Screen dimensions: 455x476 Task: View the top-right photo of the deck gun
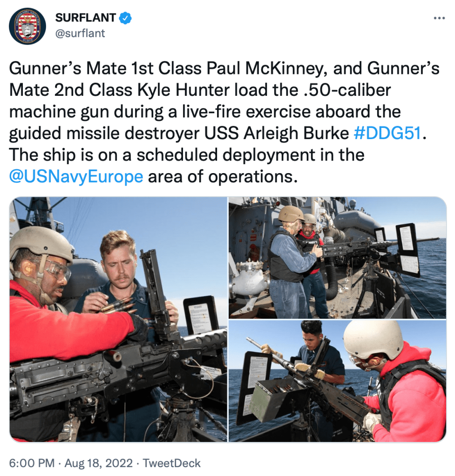tap(337, 257)
